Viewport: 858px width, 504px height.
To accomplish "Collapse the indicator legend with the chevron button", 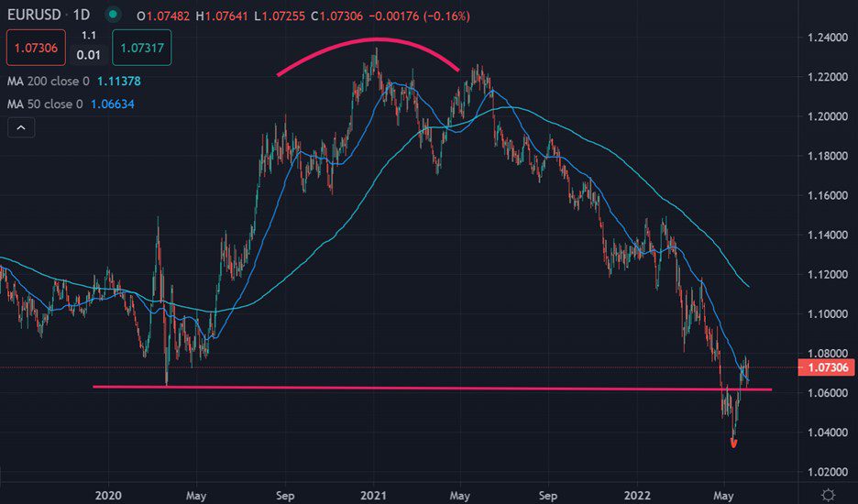I will [x=20, y=127].
